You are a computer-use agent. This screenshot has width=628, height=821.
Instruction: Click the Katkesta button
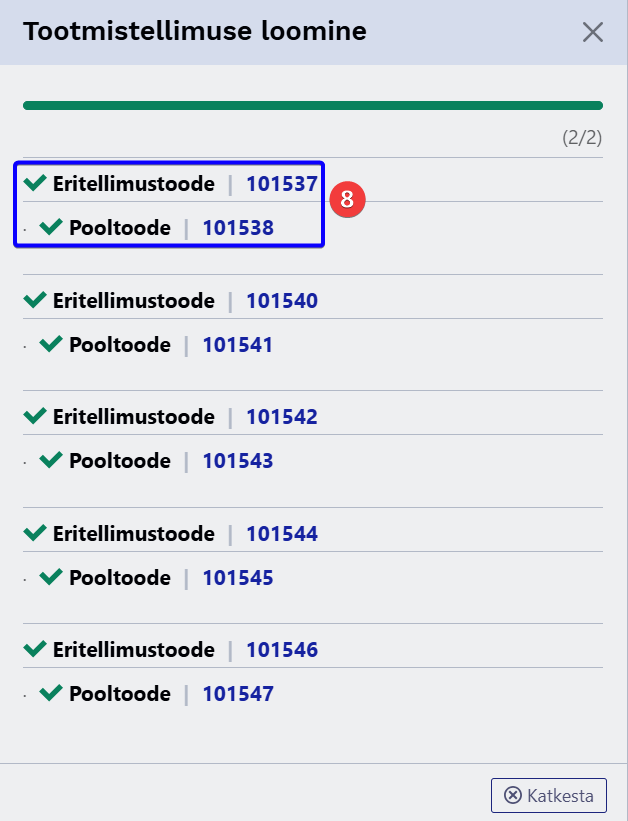coord(549,796)
